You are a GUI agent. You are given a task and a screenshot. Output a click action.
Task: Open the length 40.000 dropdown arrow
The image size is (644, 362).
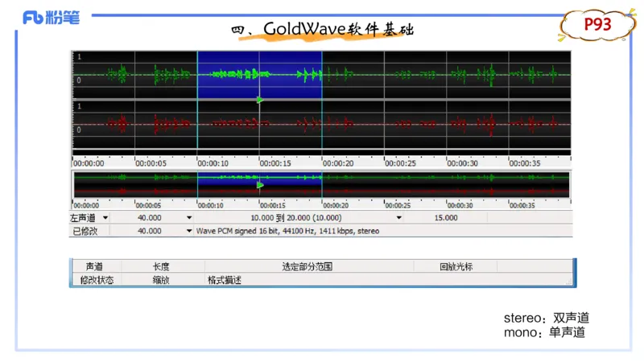(x=189, y=217)
